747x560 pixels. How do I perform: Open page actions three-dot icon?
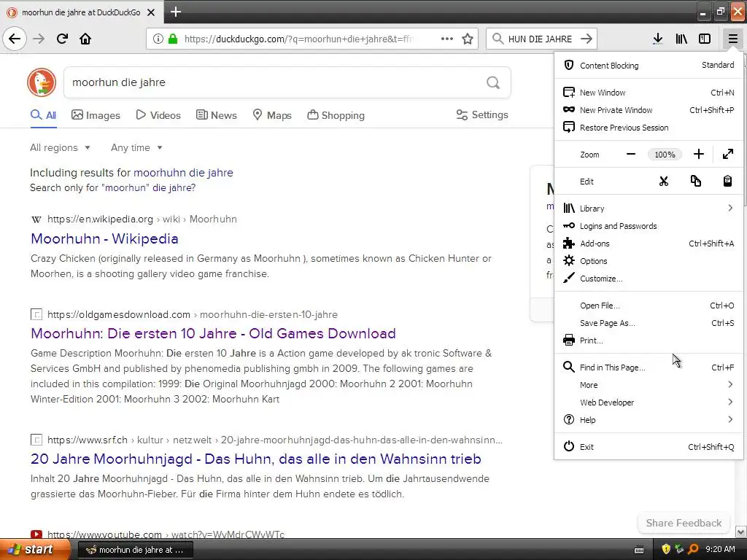[x=447, y=39]
